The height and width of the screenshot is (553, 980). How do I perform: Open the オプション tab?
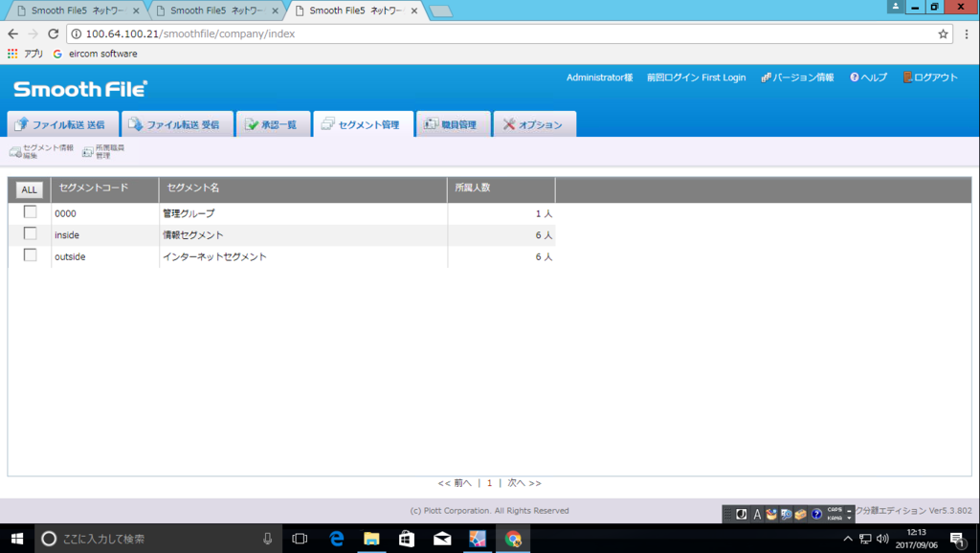(x=534, y=124)
